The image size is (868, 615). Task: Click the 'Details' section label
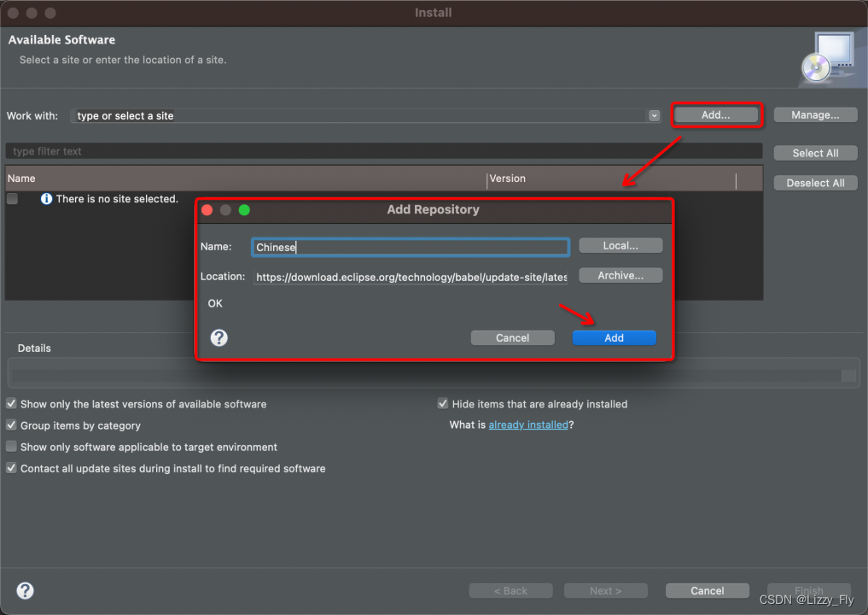(34, 348)
